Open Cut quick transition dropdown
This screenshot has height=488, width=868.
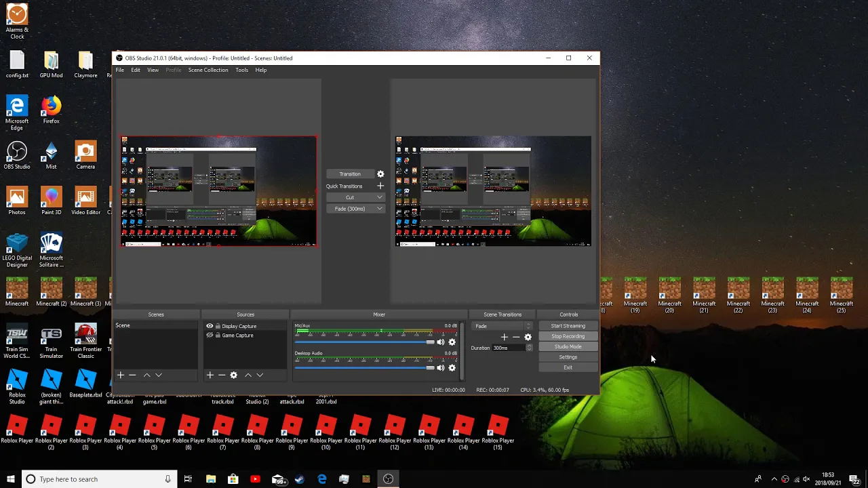(355, 197)
